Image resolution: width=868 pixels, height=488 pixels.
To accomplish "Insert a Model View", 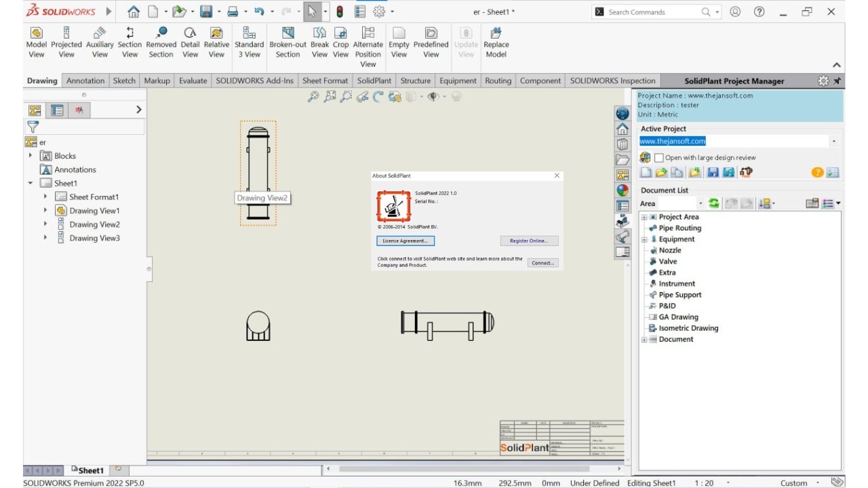I will point(37,42).
